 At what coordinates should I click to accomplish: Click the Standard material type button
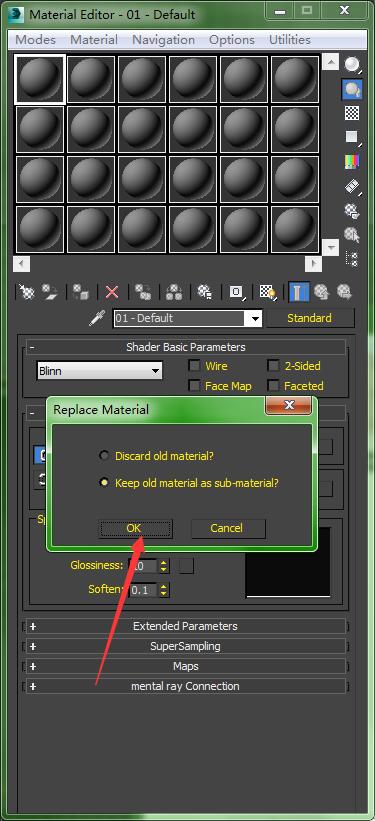[310, 318]
